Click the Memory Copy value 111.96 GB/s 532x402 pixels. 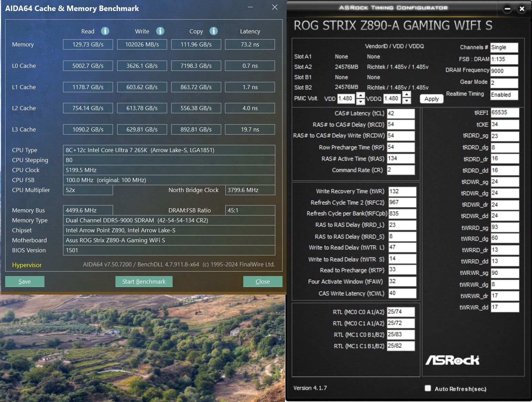196,44
